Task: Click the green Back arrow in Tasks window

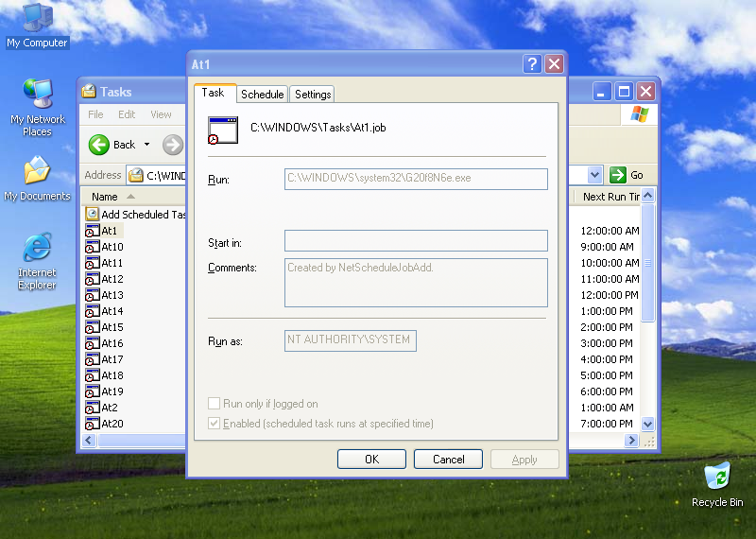Action: point(99,145)
